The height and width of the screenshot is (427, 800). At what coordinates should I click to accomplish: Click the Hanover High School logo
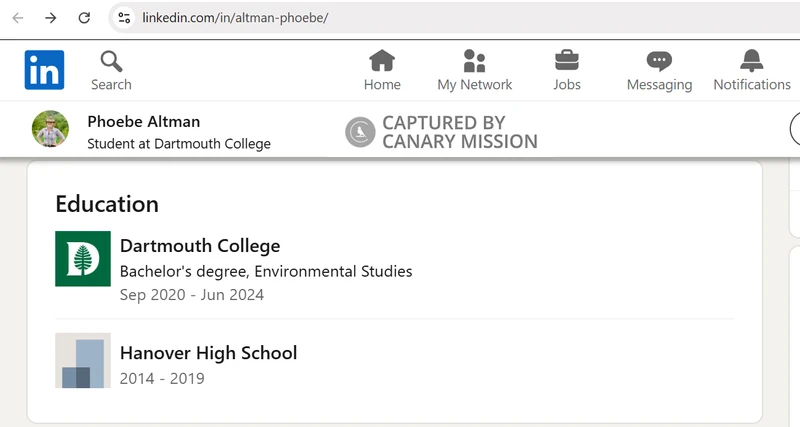pos(83,360)
